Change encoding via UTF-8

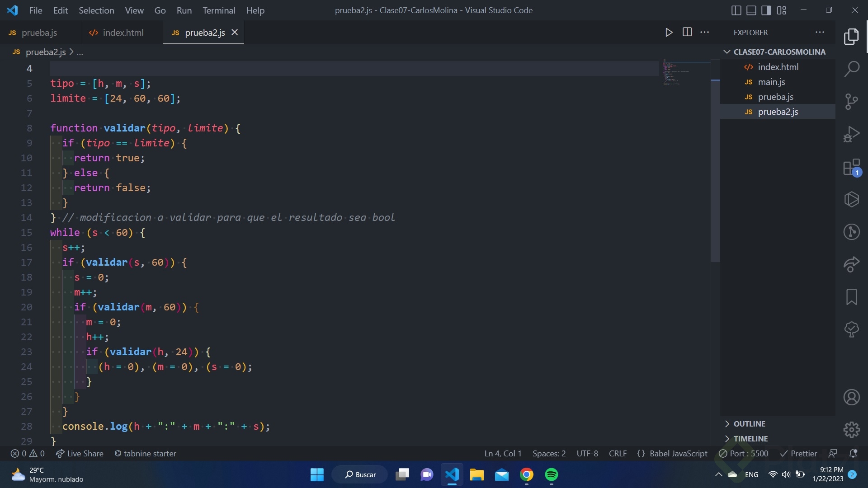coord(587,454)
